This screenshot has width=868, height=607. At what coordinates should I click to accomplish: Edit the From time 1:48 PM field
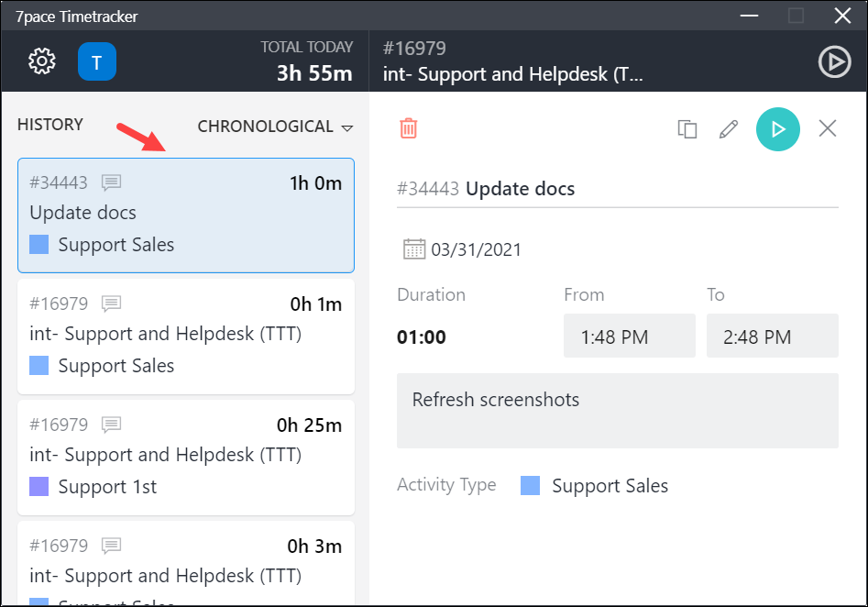pyautogui.click(x=630, y=336)
